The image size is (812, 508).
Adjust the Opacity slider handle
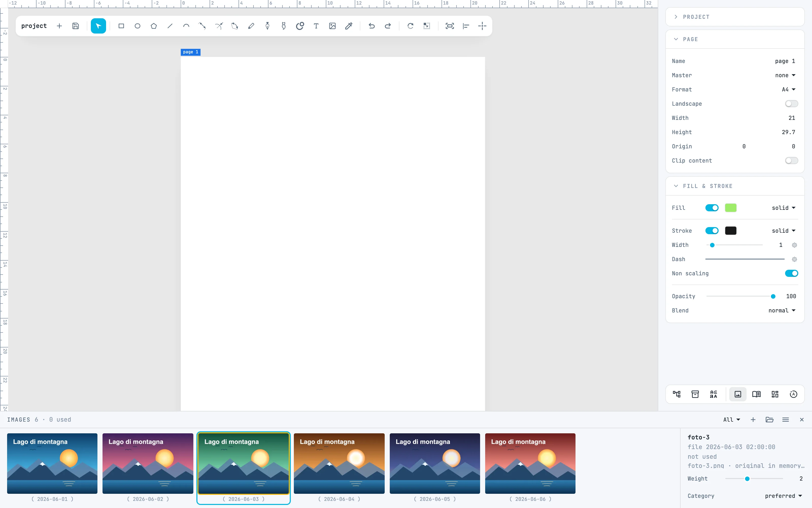[x=773, y=296]
